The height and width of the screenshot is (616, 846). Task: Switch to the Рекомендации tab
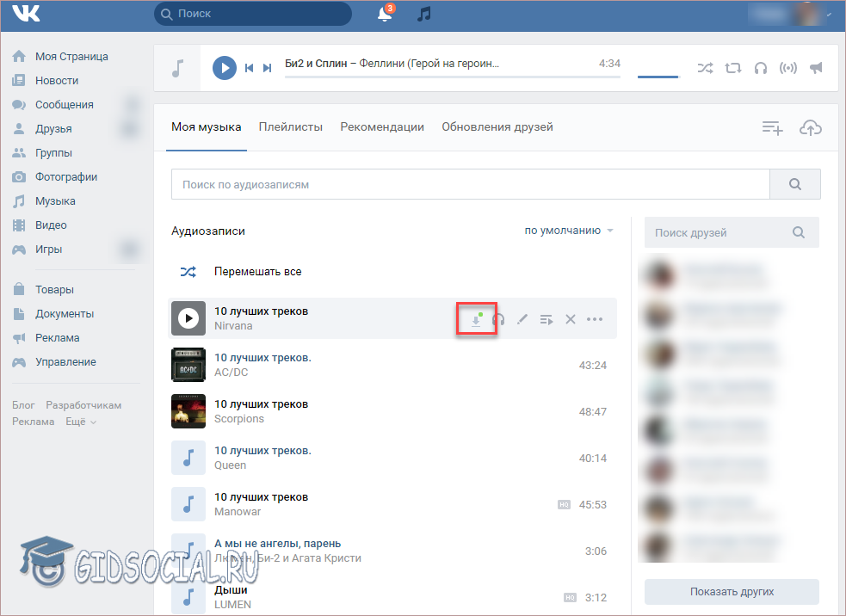pyautogui.click(x=381, y=126)
